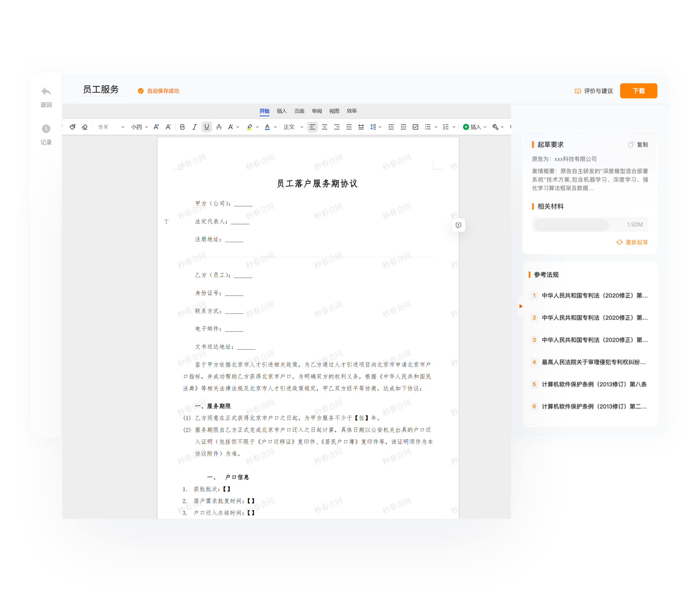The image size is (700, 611).
Task: Click the orange 下载 button
Action: coord(638,91)
